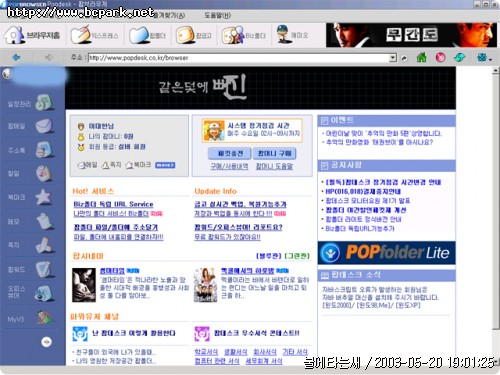Launch the 익스프레스 toolbar icon
The image size is (500, 375).
95,35
